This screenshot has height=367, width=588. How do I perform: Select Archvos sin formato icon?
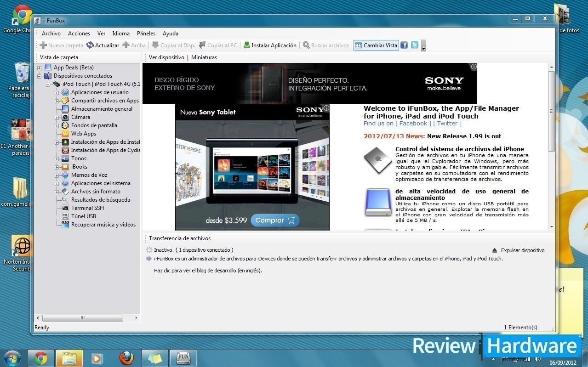[x=65, y=192]
